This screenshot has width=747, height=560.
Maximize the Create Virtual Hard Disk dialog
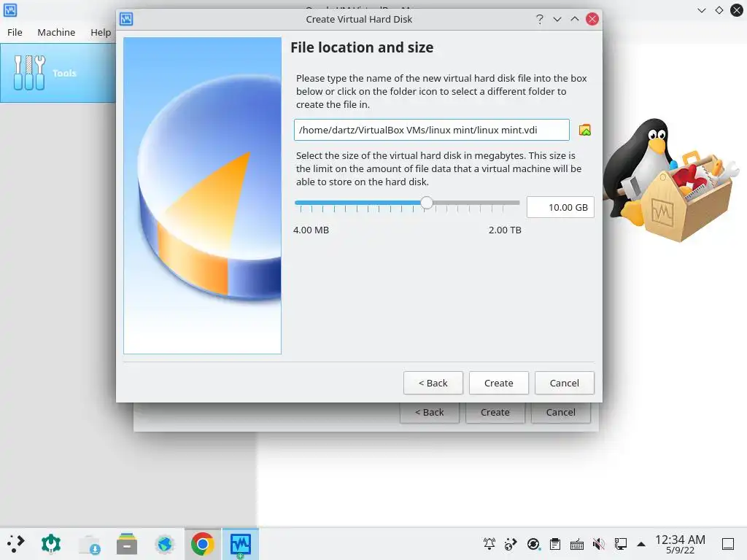tap(575, 19)
